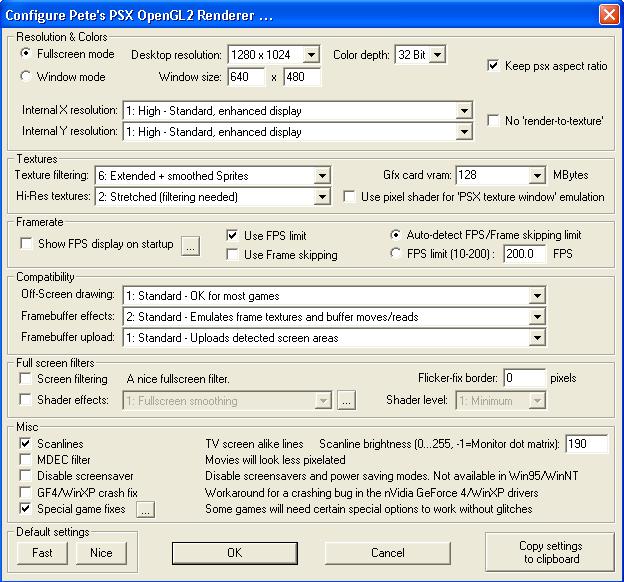Disable the Scanlines checkbox

[26, 442]
